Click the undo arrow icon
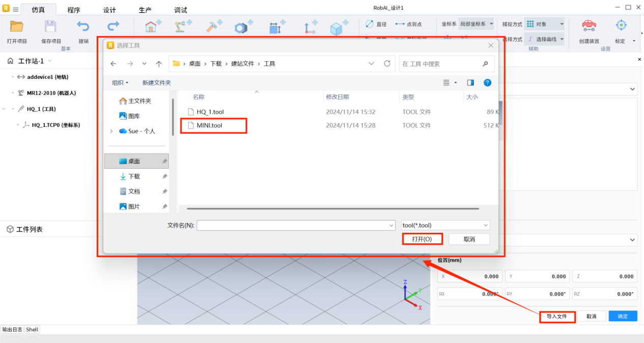The image size is (644, 343). point(83,26)
